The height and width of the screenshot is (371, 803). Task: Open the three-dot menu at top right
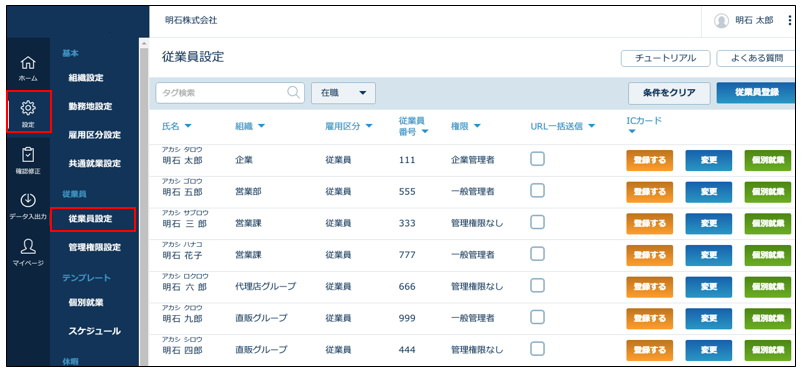790,20
